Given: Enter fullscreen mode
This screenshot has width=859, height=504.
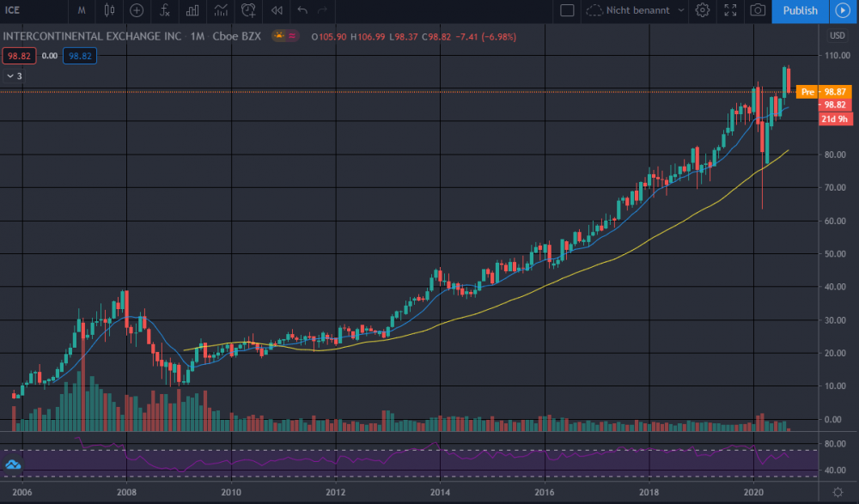Looking at the screenshot, I should 730,10.
